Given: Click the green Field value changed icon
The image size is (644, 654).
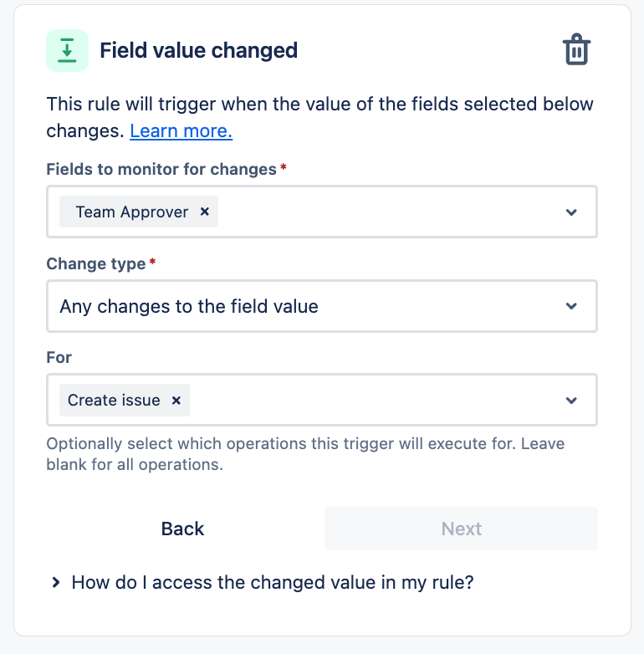Looking at the screenshot, I should coord(67,50).
